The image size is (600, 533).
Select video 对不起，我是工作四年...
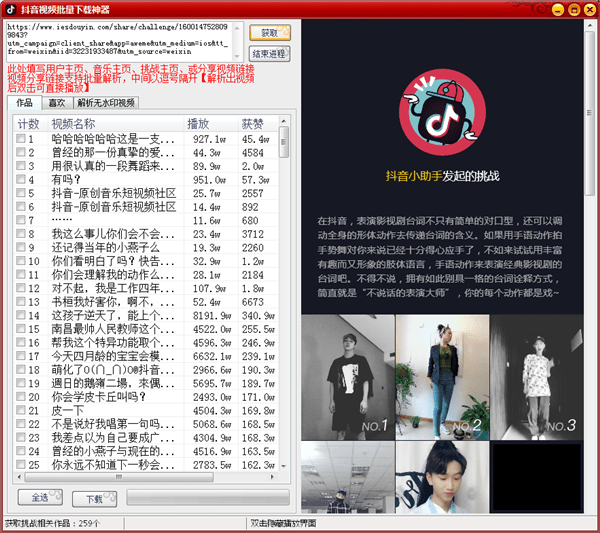tap(113, 289)
